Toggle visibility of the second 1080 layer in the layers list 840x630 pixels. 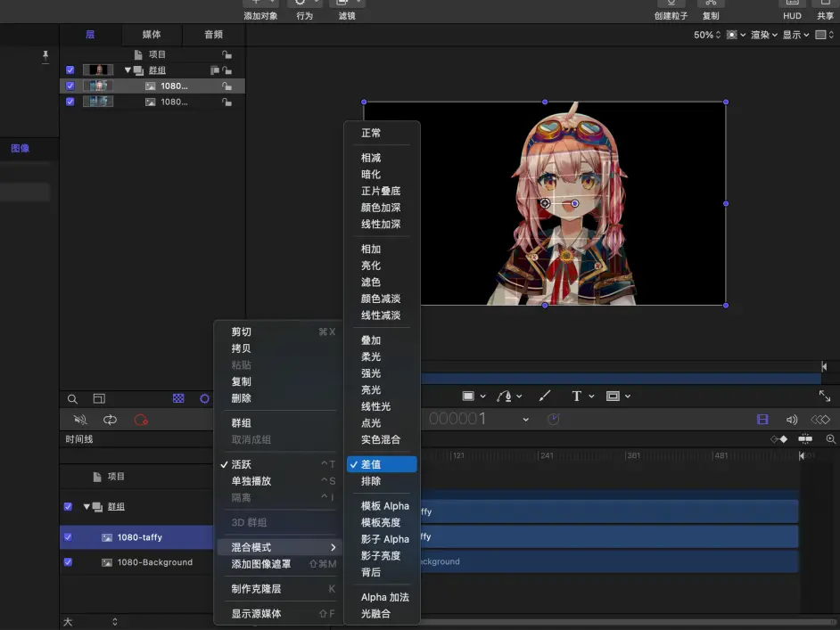tap(70, 102)
